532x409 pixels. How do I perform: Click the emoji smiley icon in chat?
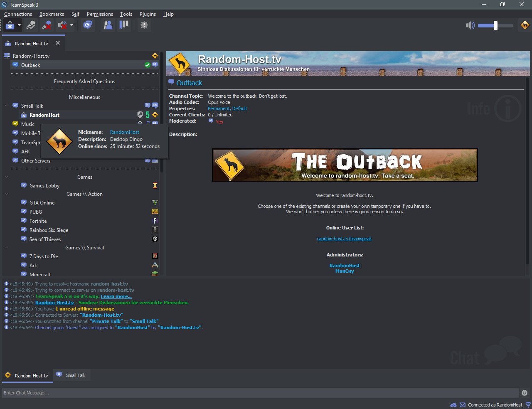(x=525, y=393)
